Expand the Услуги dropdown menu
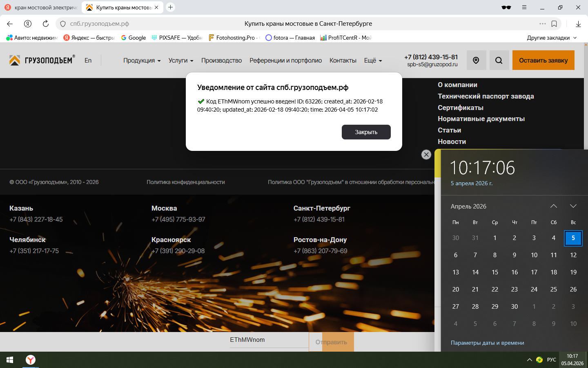588x368 pixels. coord(181,61)
